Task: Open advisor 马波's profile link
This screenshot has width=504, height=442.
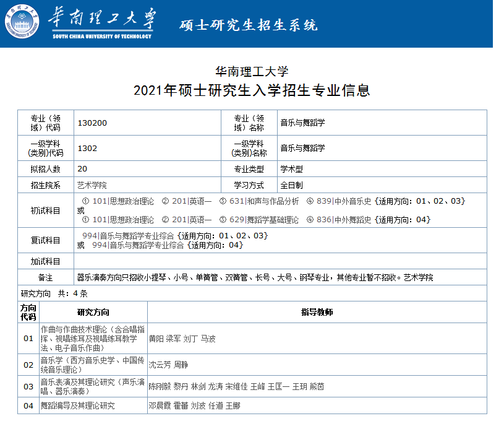Action: click(208, 339)
